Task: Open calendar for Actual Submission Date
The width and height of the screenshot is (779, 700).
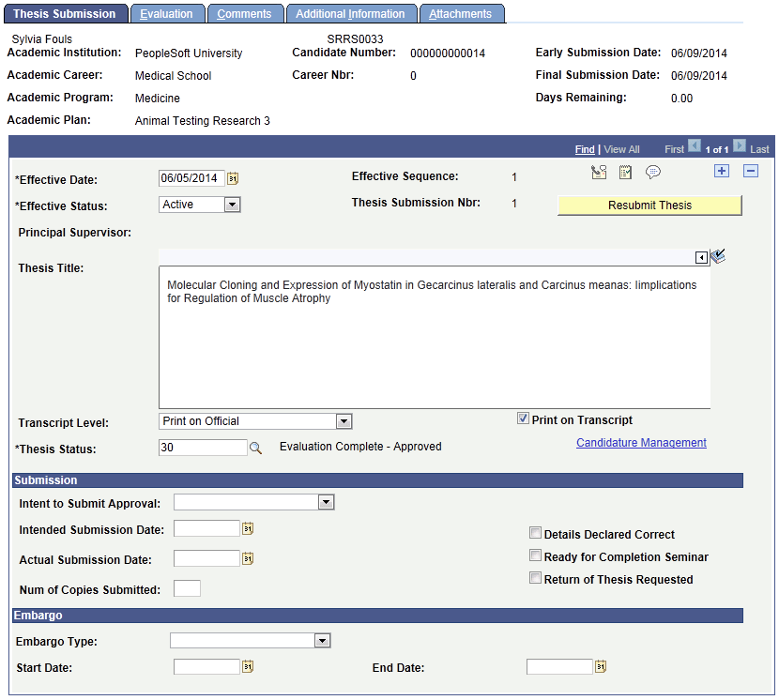Action: [x=248, y=558]
